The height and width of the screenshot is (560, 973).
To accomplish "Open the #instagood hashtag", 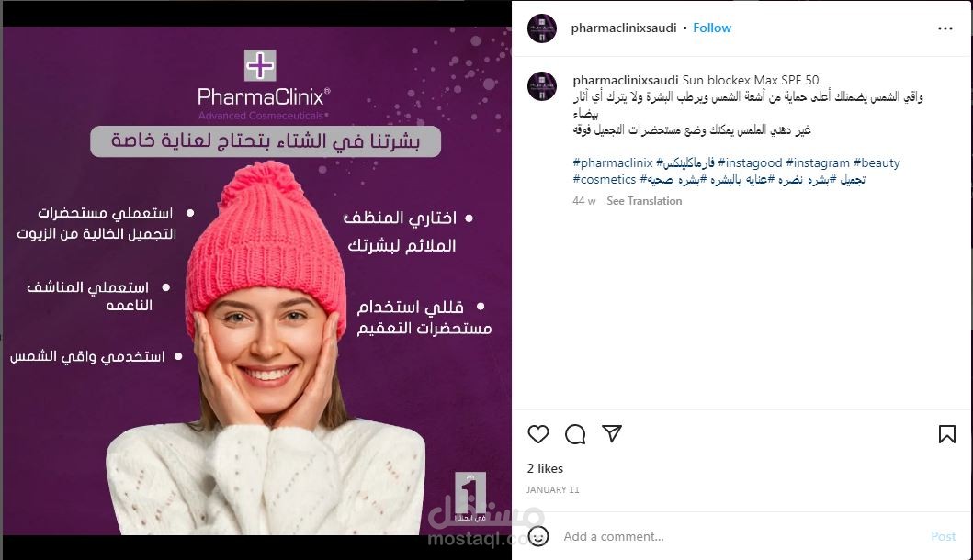I will (750, 163).
